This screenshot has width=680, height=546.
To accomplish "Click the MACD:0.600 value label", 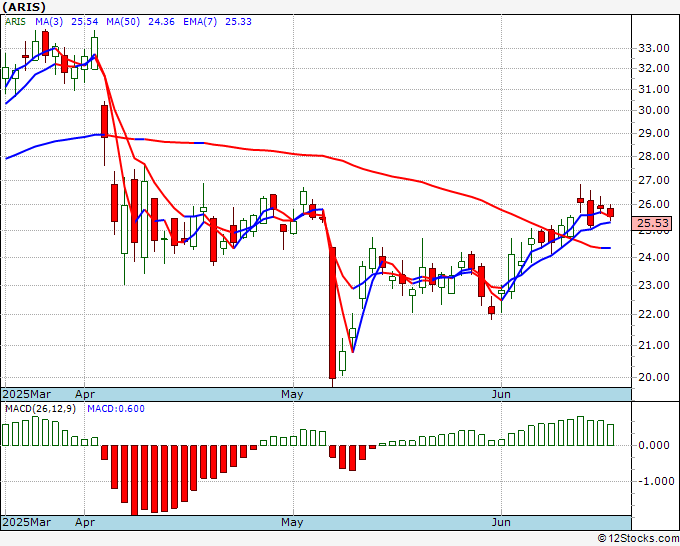I will [x=116, y=409].
